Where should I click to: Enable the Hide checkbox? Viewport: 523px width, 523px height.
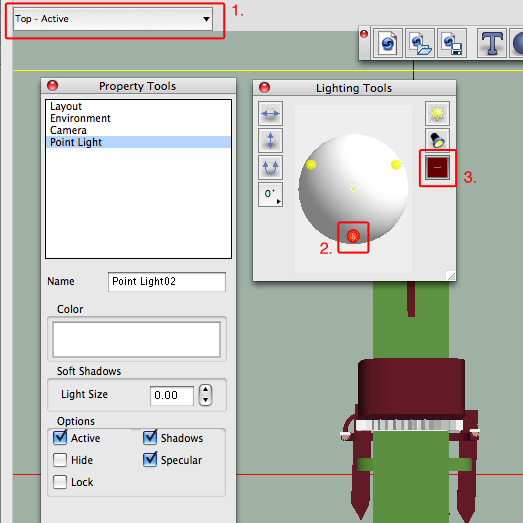pos(60,460)
